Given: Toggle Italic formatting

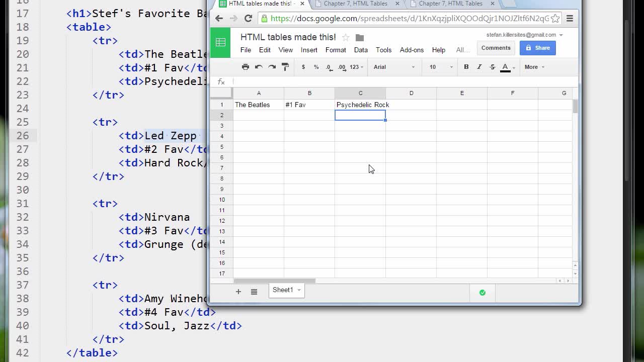Looking at the screenshot, I should coord(479,67).
